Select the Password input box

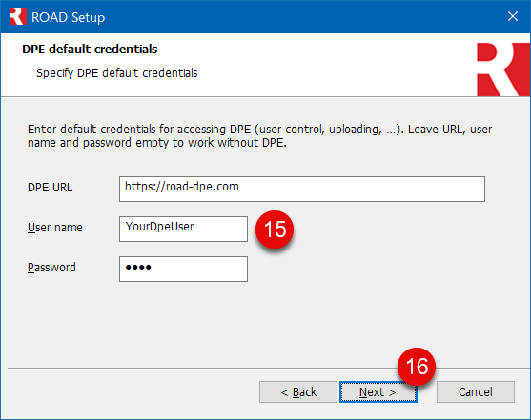pyautogui.click(x=183, y=270)
